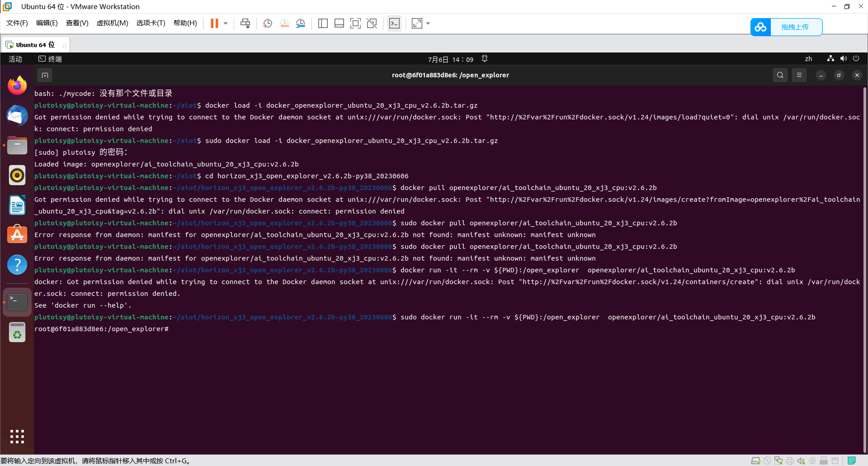Click the 'bash: ./mycode: 没有那个文件或目录' line
This screenshot has height=466, width=868.
click(104, 93)
